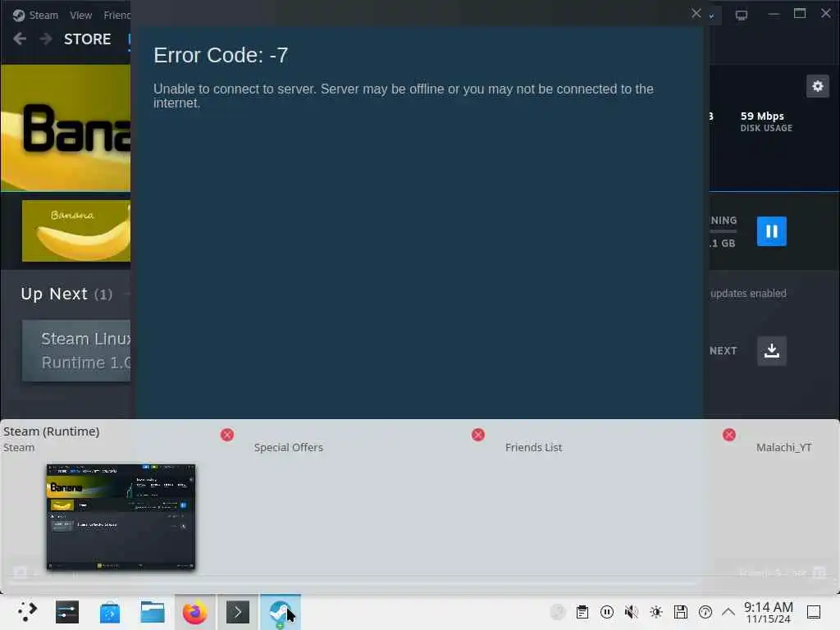Open the Steam tray icon
Viewport: 840px width, 630px height.
558,612
